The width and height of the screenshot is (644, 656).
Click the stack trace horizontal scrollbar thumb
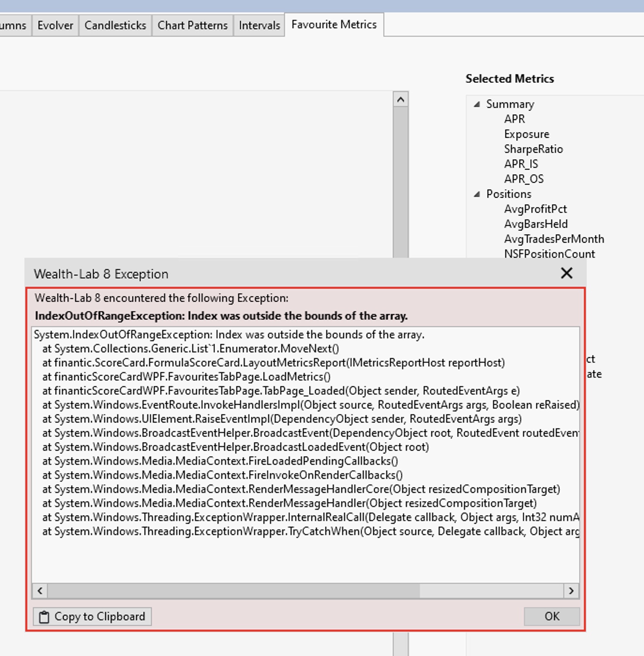coord(233,591)
